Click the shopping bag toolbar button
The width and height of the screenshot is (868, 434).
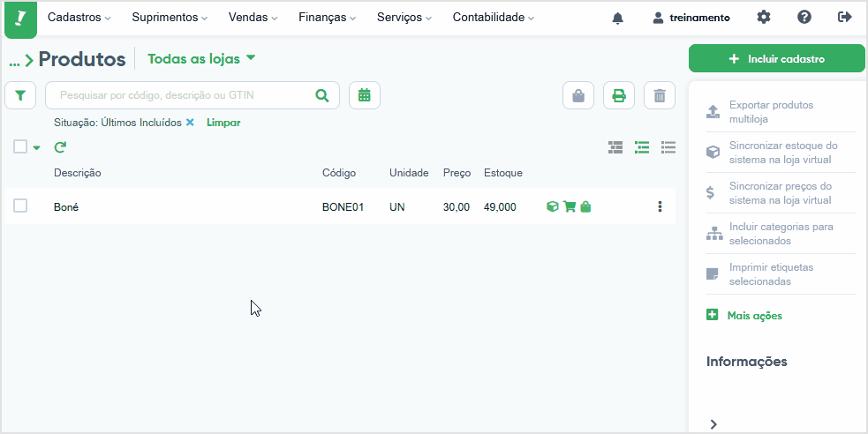[x=578, y=95]
